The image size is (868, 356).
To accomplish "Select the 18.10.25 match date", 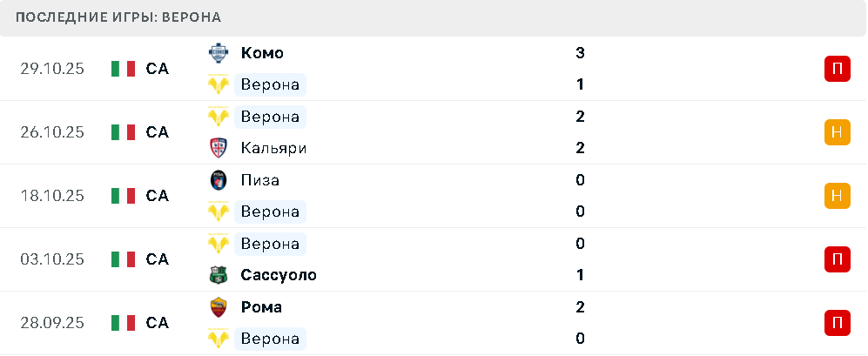I will click(x=52, y=196).
